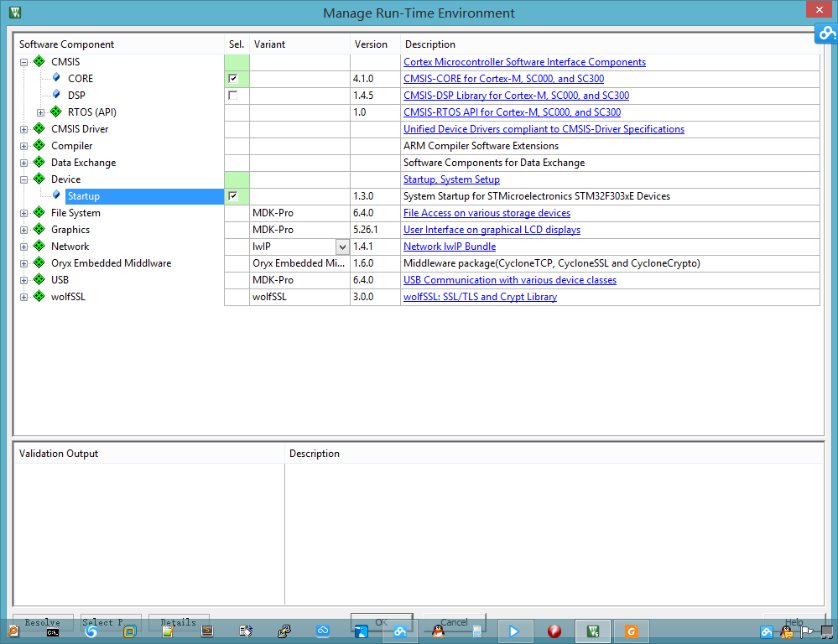Click the blue gem icon beside Startup
838x644 pixels.
click(x=57, y=195)
